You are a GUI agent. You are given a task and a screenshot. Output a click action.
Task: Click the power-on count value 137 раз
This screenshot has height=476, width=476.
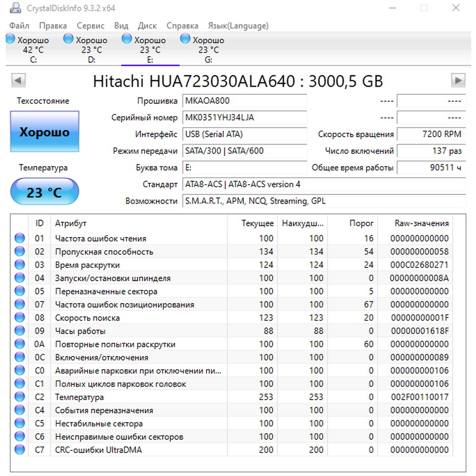coord(431,151)
